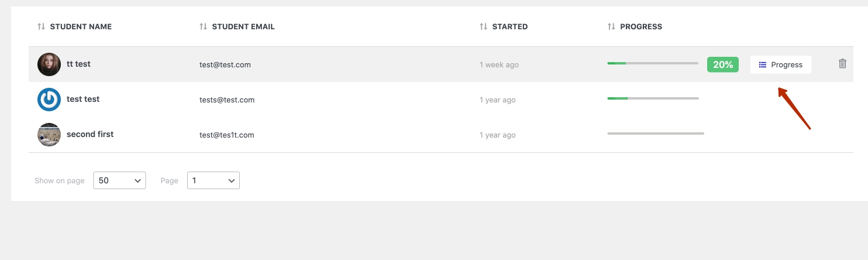Viewport: 868px width, 260px height.
Task: Click second first's empty progress bar
Action: [655, 134]
